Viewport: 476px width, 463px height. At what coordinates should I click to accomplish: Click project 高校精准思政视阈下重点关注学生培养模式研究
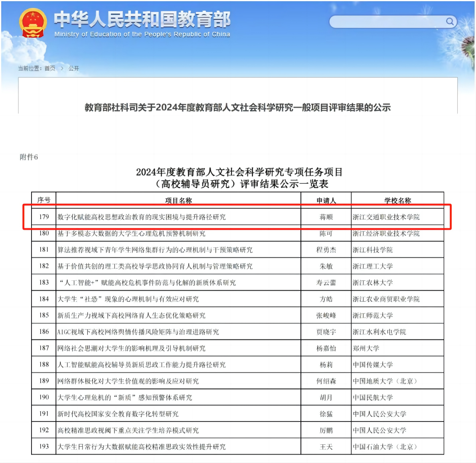128,430
